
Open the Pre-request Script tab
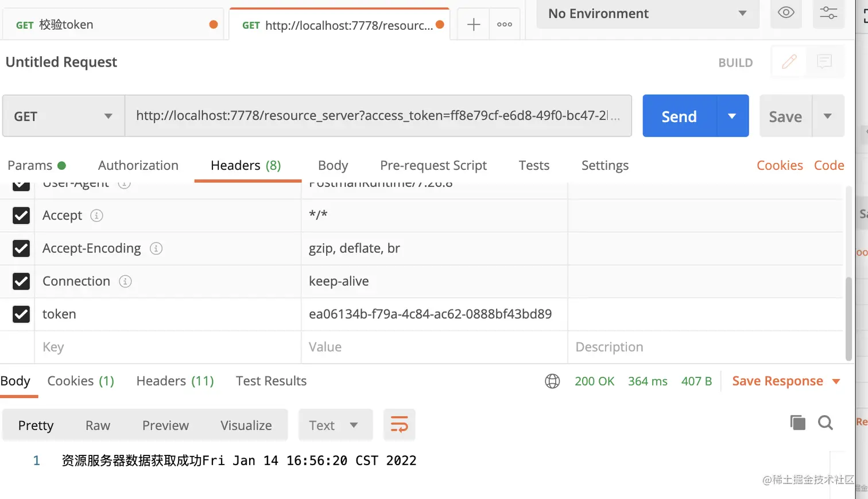pos(433,165)
